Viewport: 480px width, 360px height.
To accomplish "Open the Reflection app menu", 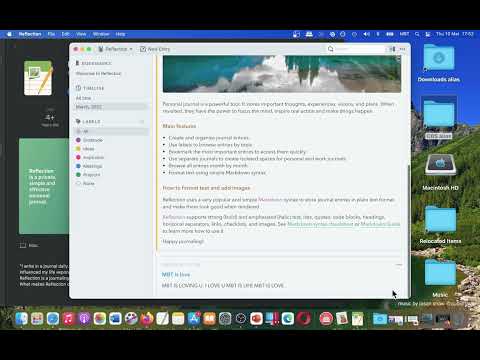I will (x=30, y=34).
